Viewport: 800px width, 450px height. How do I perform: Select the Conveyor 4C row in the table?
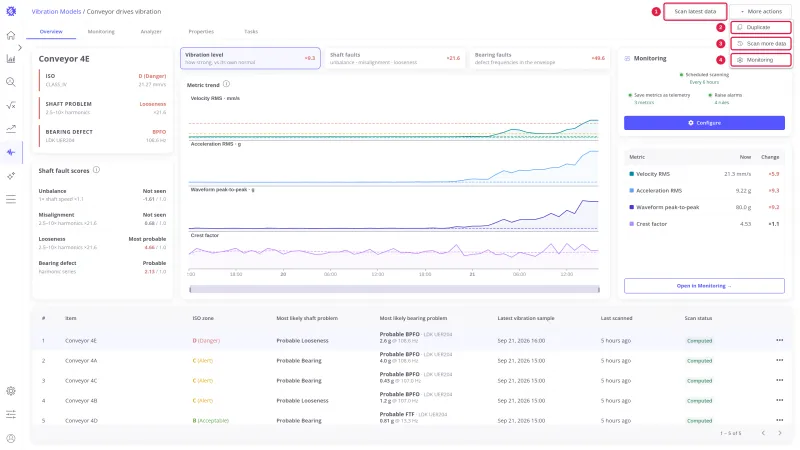tap(411, 380)
